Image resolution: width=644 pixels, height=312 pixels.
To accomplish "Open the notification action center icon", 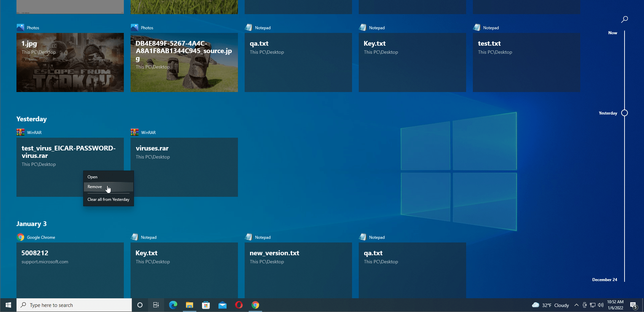I will click(x=633, y=305).
